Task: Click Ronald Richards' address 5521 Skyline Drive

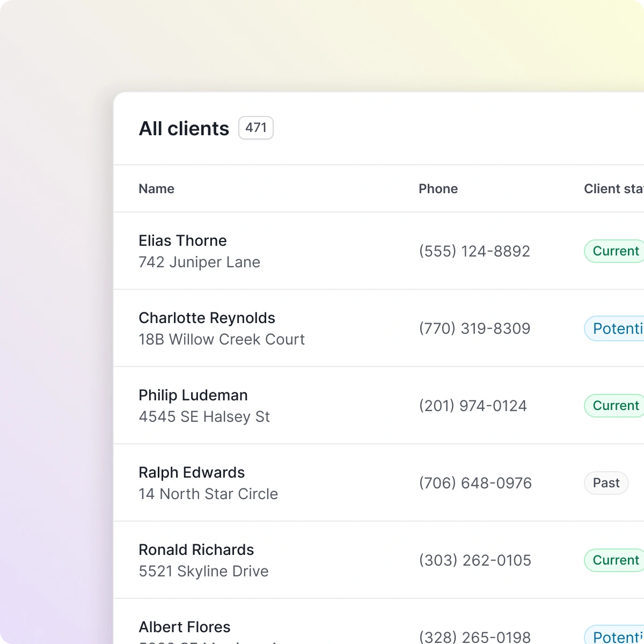Action: pos(203,571)
